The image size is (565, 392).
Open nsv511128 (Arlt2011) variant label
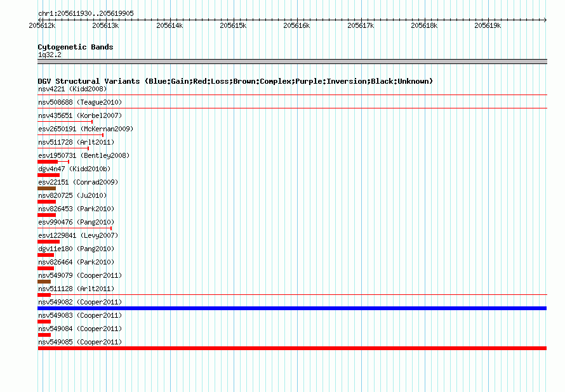[76, 289]
